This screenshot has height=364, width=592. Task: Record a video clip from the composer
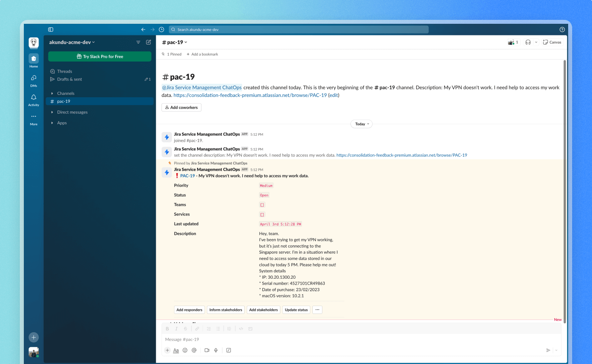coord(207,350)
